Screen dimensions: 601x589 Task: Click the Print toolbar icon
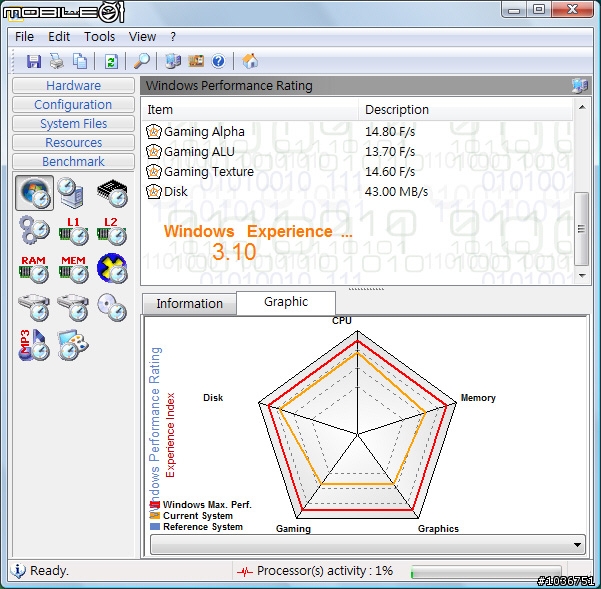(57, 61)
